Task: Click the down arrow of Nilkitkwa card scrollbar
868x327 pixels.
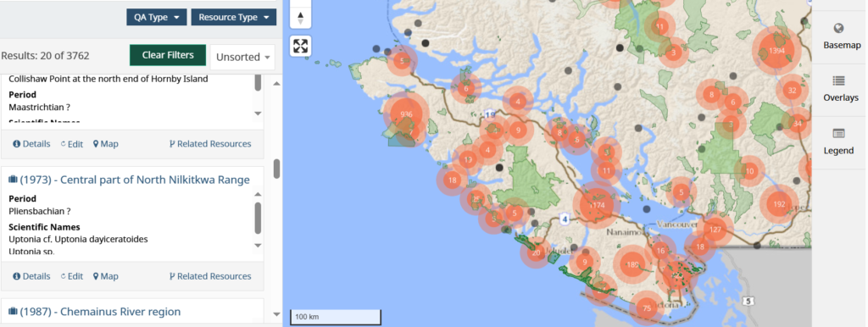Action: tap(258, 245)
